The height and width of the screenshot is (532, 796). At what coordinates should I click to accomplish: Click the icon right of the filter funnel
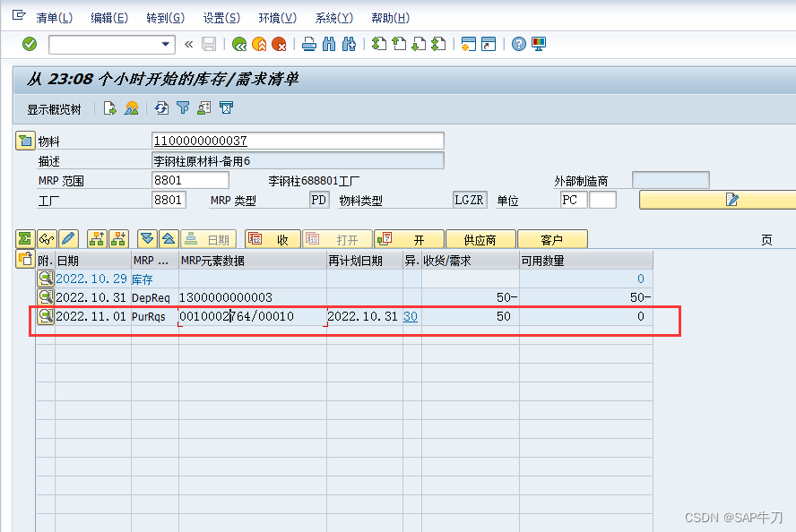coord(204,108)
